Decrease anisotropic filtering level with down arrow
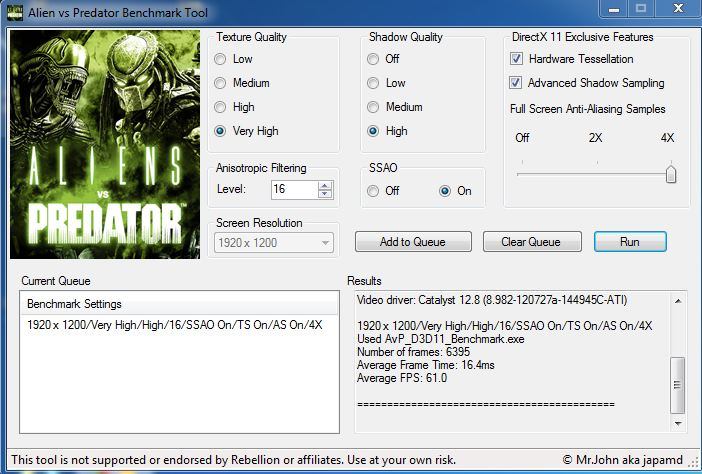The image size is (702, 474). pyautogui.click(x=325, y=194)
